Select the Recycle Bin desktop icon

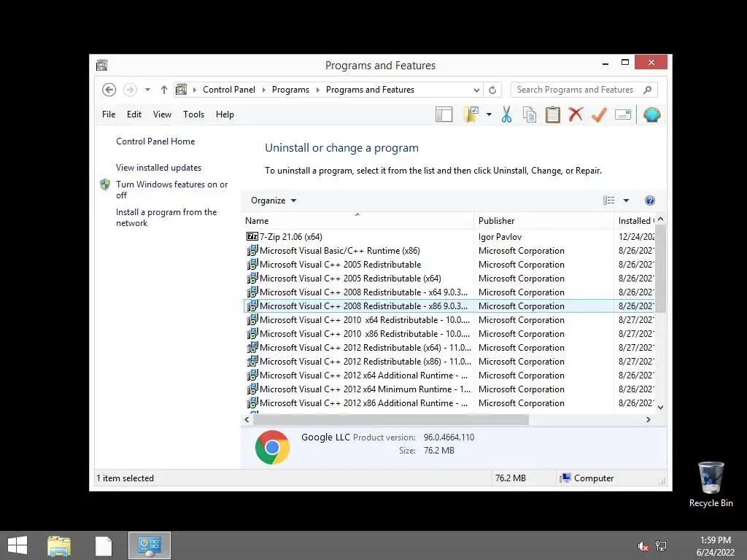coord(711,484)
